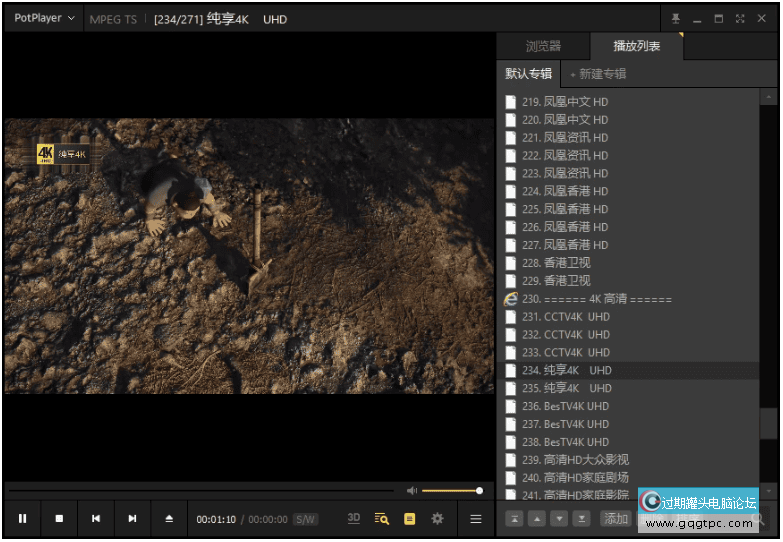Viewport: 783px width, 542px height.
Task: Select playlist item 237. BesTV4K UHD
Action: 628,425
